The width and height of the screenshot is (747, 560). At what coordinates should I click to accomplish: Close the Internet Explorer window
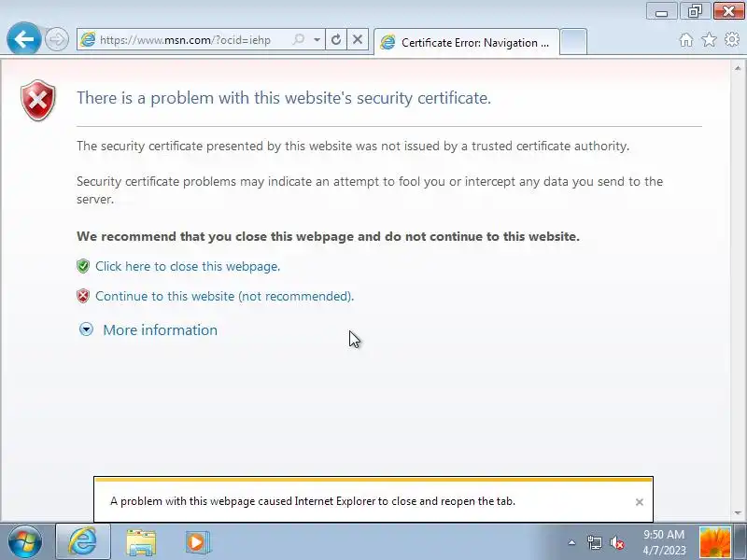tap(728, 11)
